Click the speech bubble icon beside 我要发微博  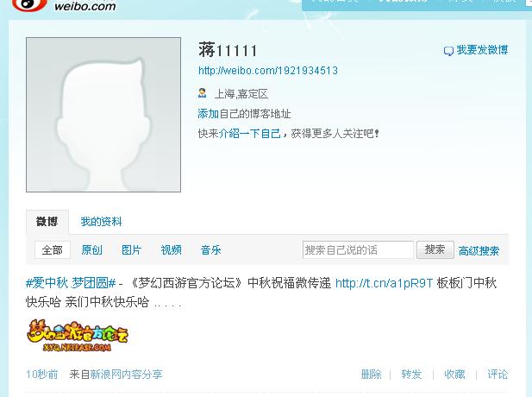[x=448, y=51]
